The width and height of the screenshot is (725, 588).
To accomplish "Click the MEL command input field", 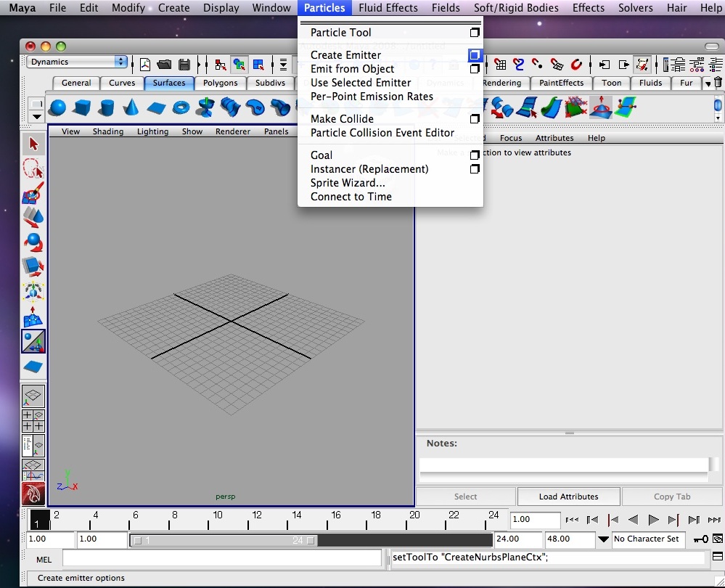I will pyautogui.click(x=222, y=558).
